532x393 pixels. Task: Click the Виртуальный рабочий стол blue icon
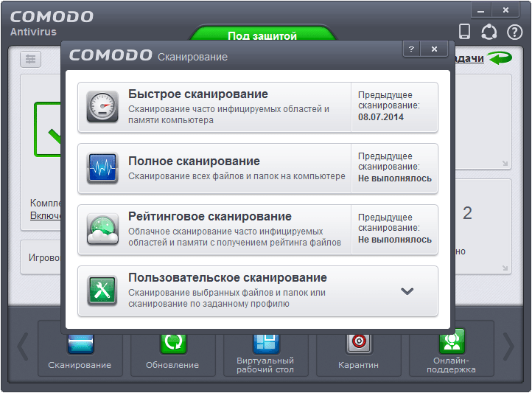(x=266, y=343)
